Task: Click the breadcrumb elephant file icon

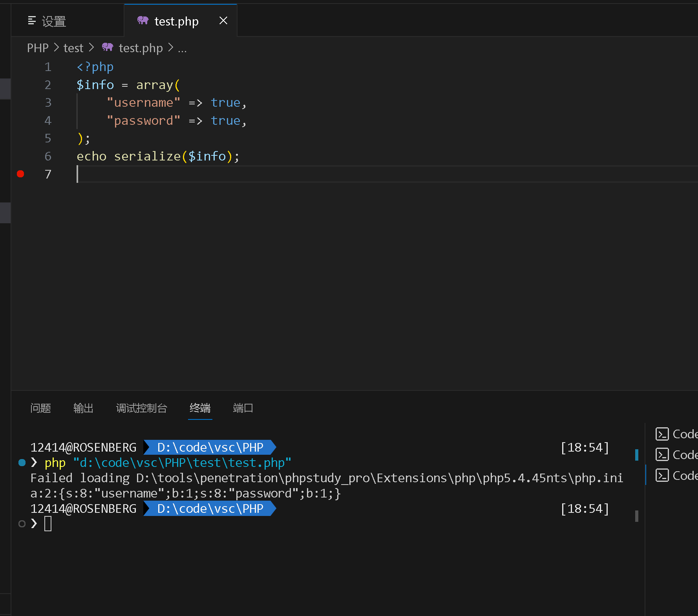Action: click(108, 47)
